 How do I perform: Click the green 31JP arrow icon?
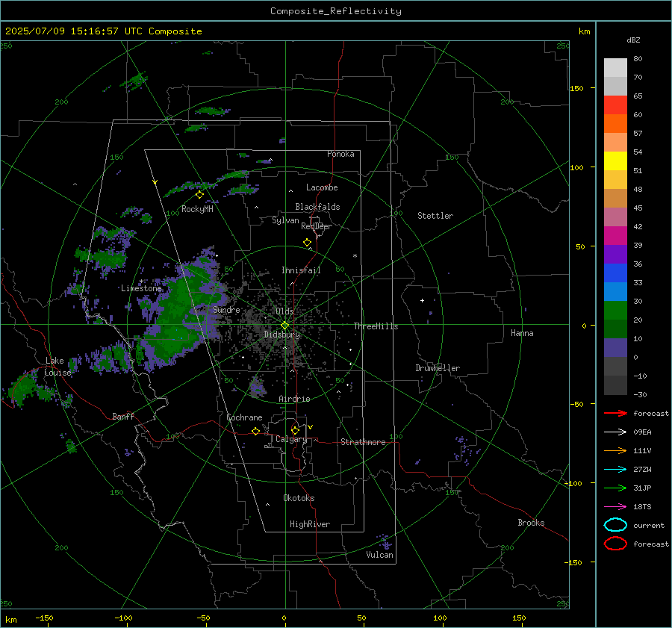(615, 488)
